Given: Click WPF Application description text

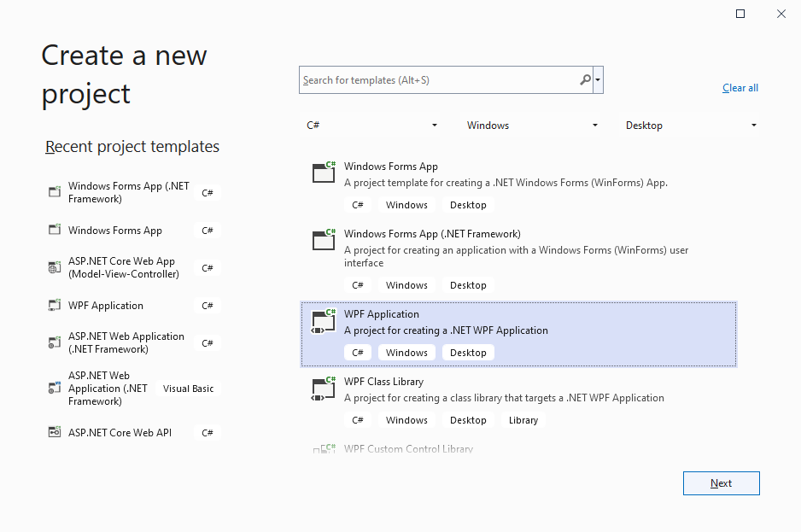Looking at the screenshot, I should [x=446, y=330].
